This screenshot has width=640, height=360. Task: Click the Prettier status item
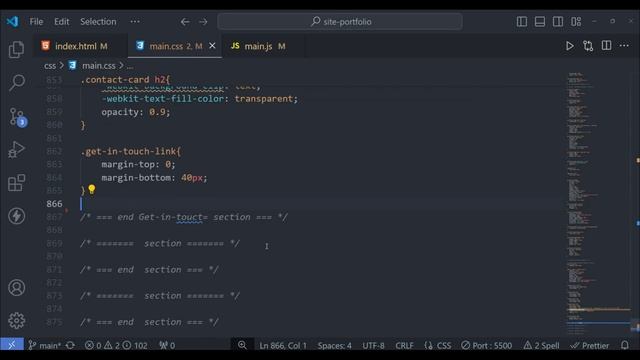[590, 345]
